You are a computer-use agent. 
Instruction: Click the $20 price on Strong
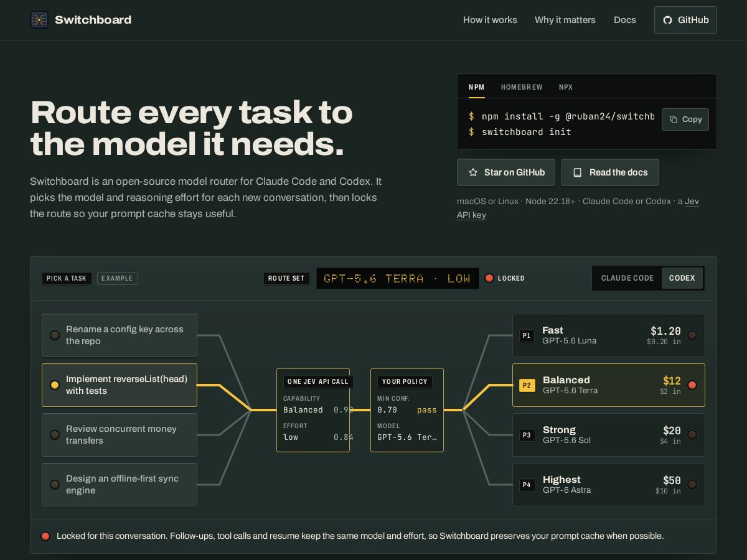672,431
